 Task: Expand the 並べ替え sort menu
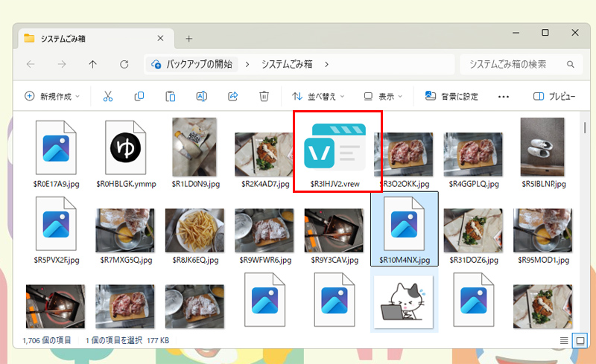(318, 96)
